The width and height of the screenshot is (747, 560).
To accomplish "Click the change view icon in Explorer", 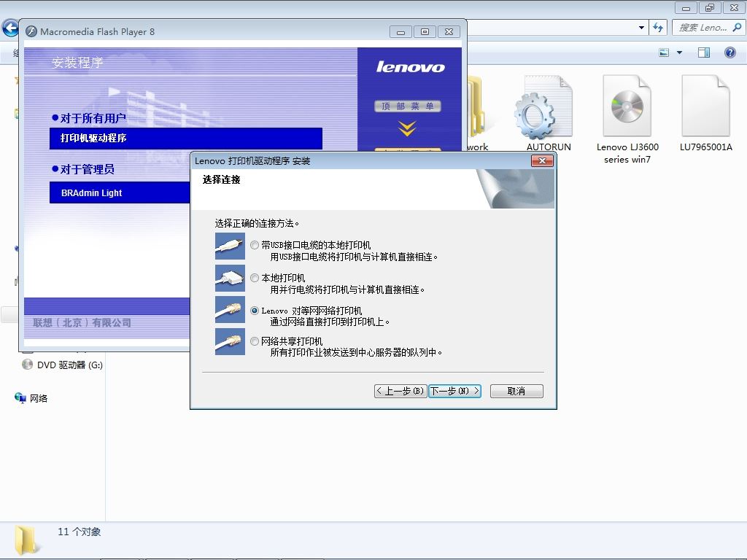I will (x=664, y=52).
